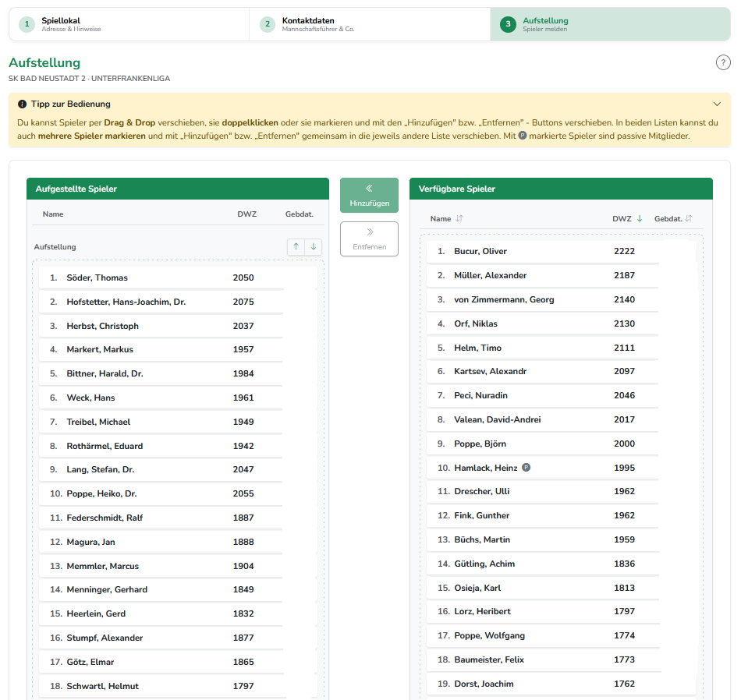The width and height of the screenshot is (741, 700).
Task: Sort available players by DWZ arrow
Action: tap(640, 219)
